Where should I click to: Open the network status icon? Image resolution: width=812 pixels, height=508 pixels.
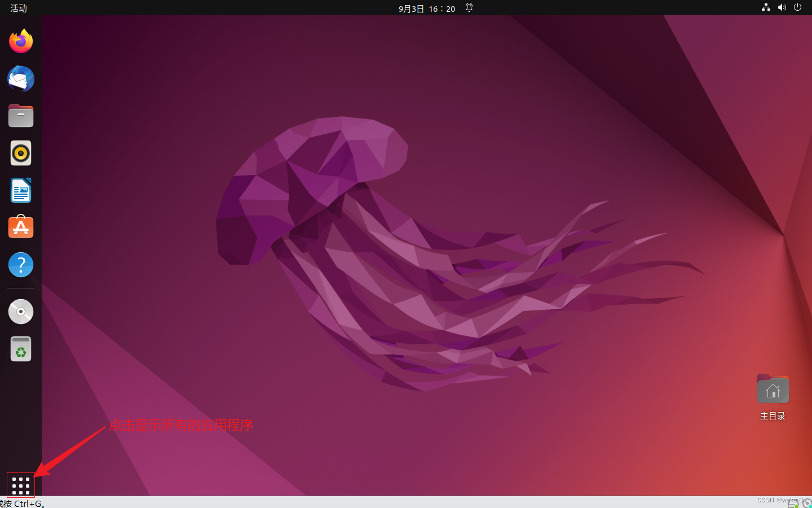coord(766,7)
